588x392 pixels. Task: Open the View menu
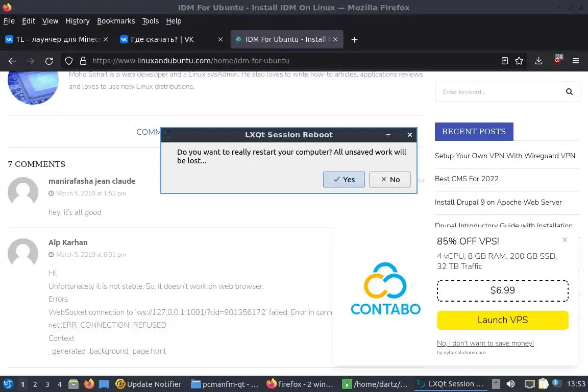[50, 21]
